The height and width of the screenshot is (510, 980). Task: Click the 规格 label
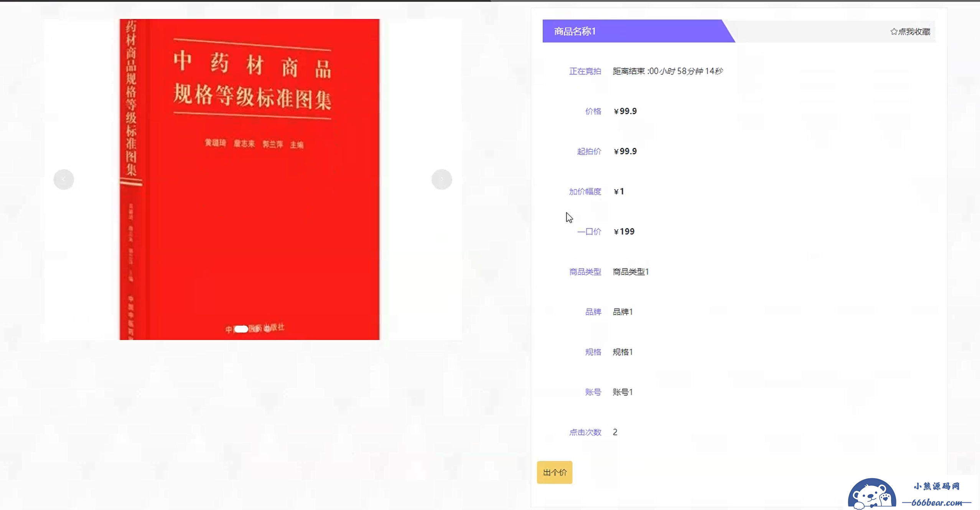[x=593, y=352]
